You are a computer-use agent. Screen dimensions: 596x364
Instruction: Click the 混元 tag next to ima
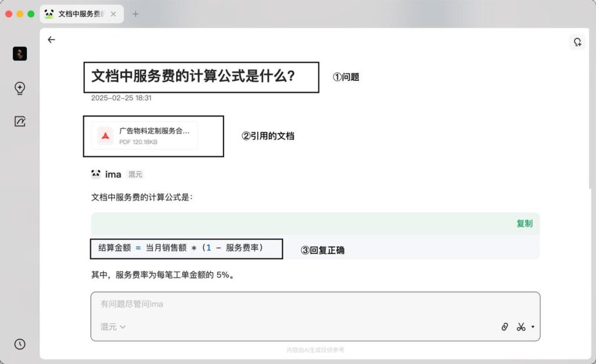(135, 174)
